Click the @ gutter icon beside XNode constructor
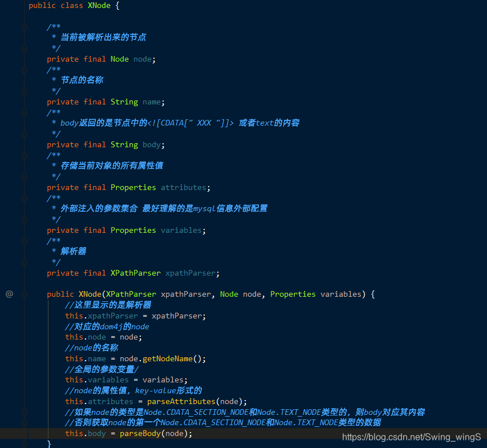487x448 pixels. pyautogui.click(x=9, y=294)
